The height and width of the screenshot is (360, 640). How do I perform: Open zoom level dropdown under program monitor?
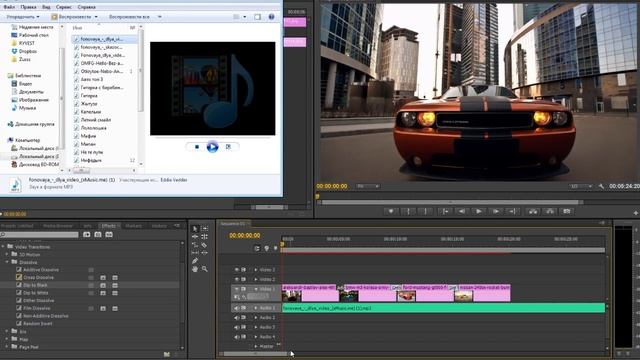(368, 187)
